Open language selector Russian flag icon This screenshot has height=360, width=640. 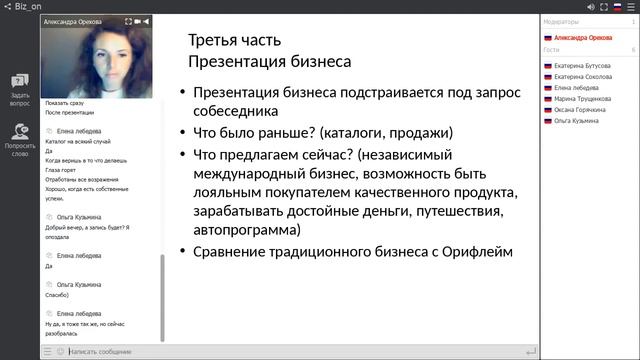click(x=618, y=7)
